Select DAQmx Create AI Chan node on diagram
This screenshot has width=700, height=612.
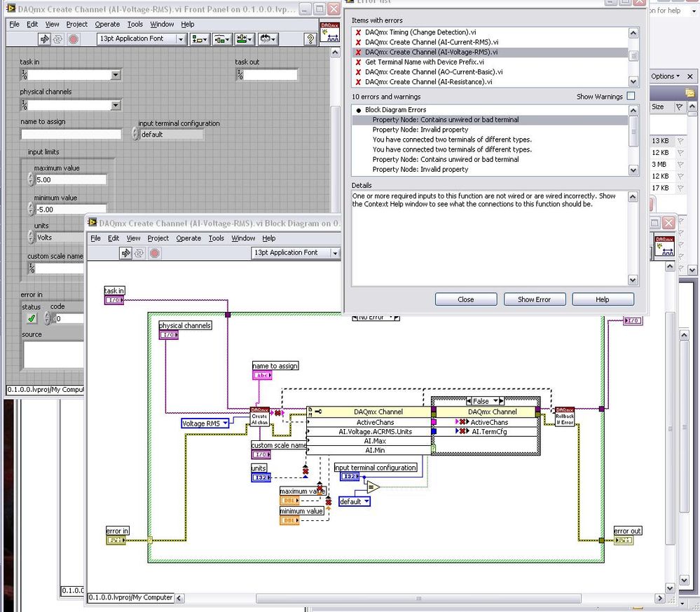[x=260, y=416]
